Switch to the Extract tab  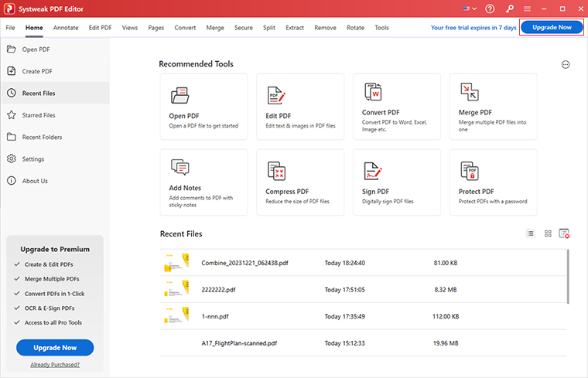[295, 28]
